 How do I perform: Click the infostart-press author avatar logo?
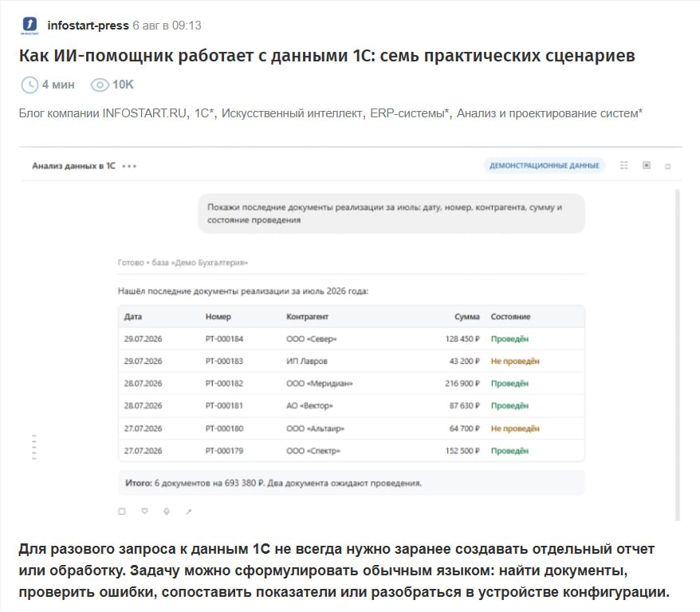30,26
